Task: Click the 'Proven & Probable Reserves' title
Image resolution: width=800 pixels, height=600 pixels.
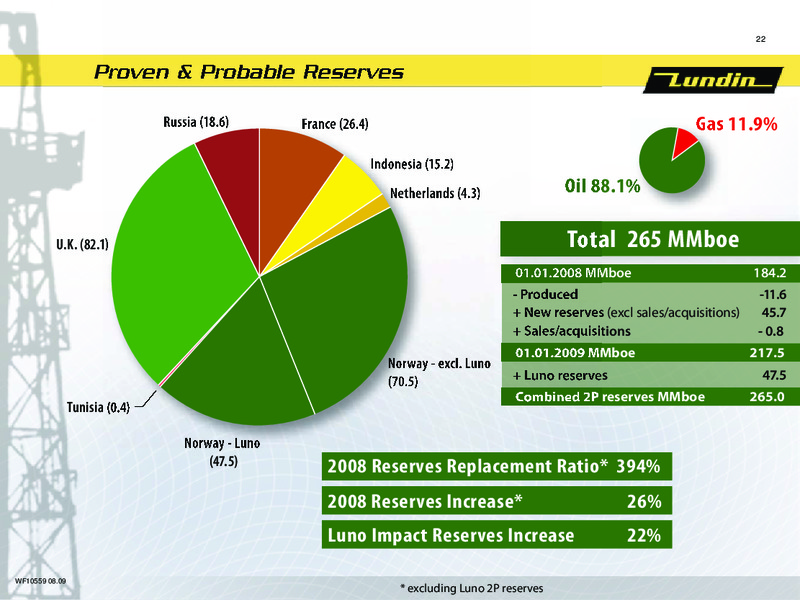Action: tap(249, 72)
